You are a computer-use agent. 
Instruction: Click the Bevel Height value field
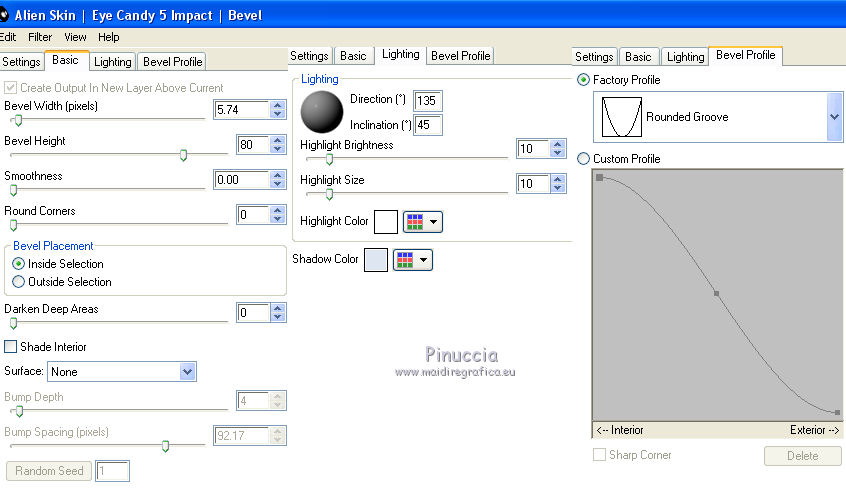pos(254,145)
